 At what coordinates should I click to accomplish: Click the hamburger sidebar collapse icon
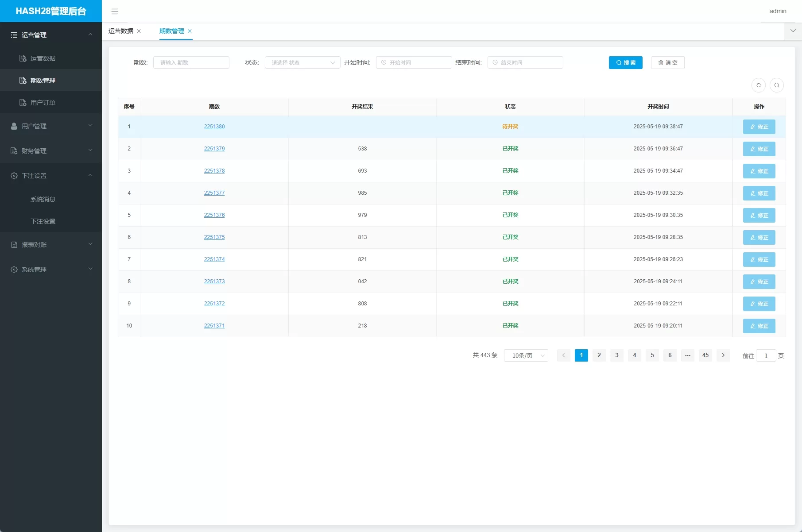point(115,12)
